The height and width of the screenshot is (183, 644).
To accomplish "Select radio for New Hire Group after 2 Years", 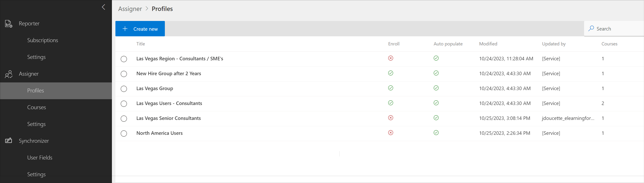I will pos(124,74).
